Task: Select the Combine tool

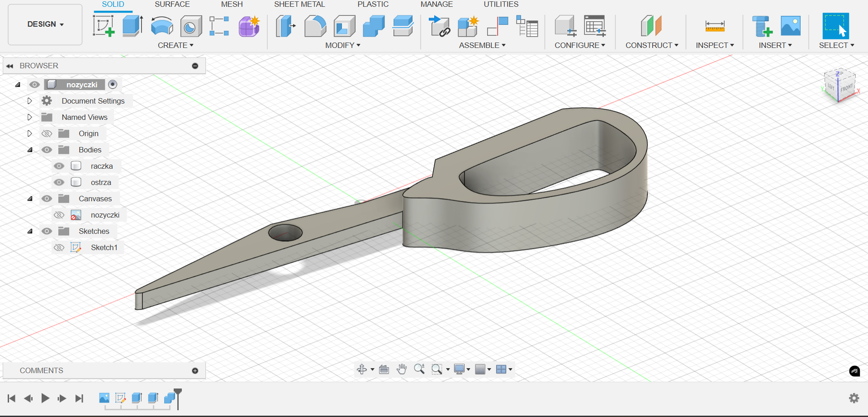Action: click(374, 26)
